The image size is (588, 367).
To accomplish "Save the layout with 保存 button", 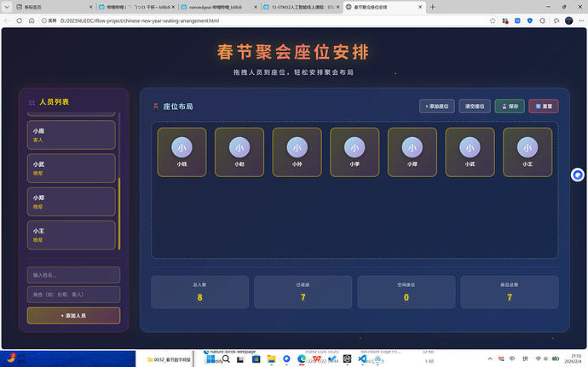I will 510,106.
